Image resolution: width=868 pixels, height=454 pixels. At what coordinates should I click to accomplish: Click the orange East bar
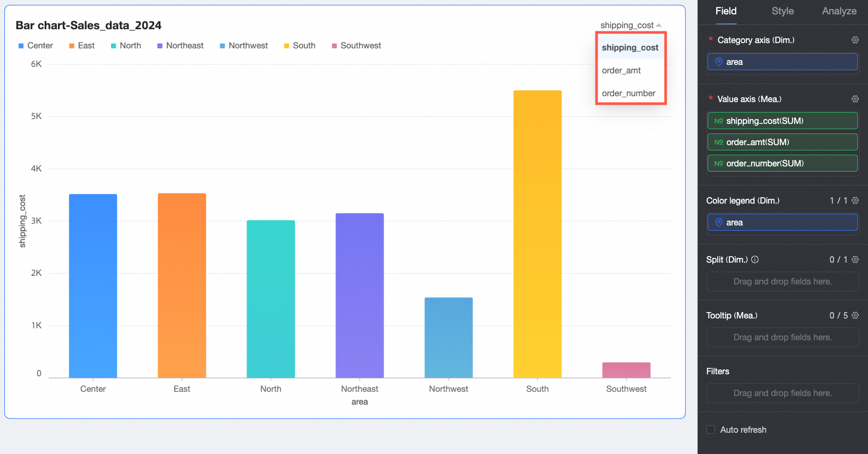click(x=182, y=285)
